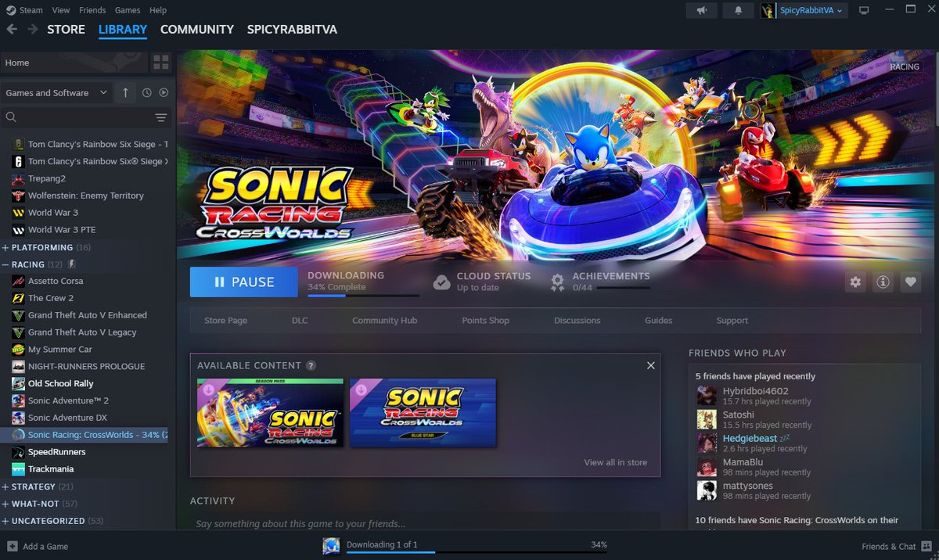Go forward with the right arrow icon
939x560 pixels.
(x=32, y=29)
